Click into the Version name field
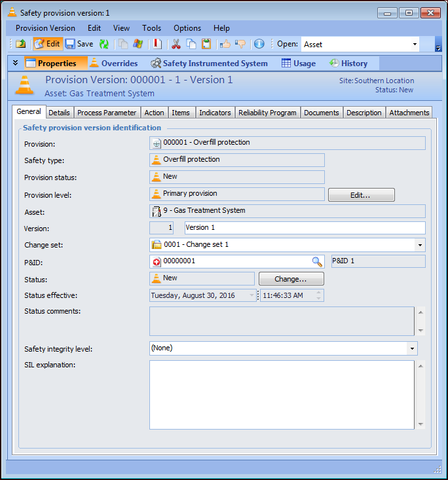Viewport: 448px width, 480px height. (x=305, y=228)
